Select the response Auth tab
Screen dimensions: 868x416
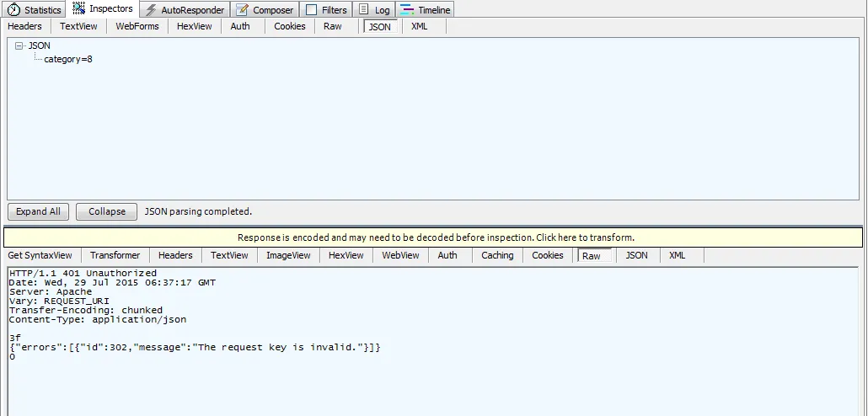pos(447,255)
